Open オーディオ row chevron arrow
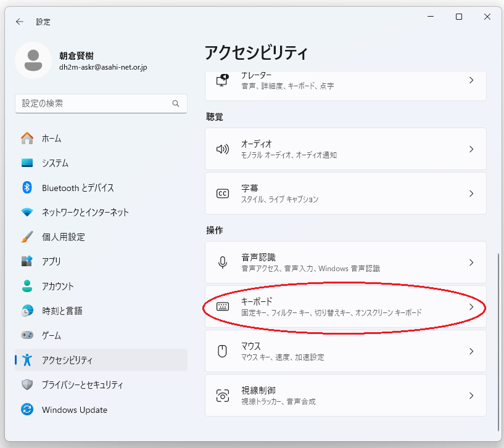This screenshot has height=448, width=504. [471, 149]
